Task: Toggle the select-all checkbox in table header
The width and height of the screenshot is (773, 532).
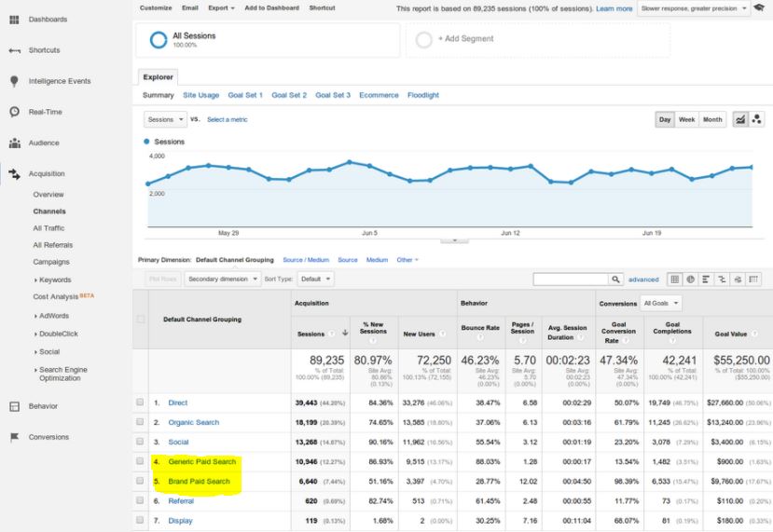Action: point(141,320)
